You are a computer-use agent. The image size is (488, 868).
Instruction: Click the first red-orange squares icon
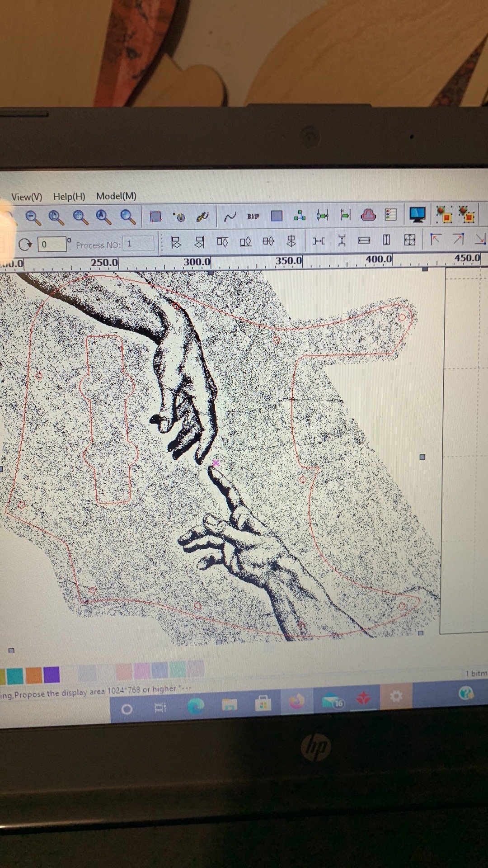444,214
